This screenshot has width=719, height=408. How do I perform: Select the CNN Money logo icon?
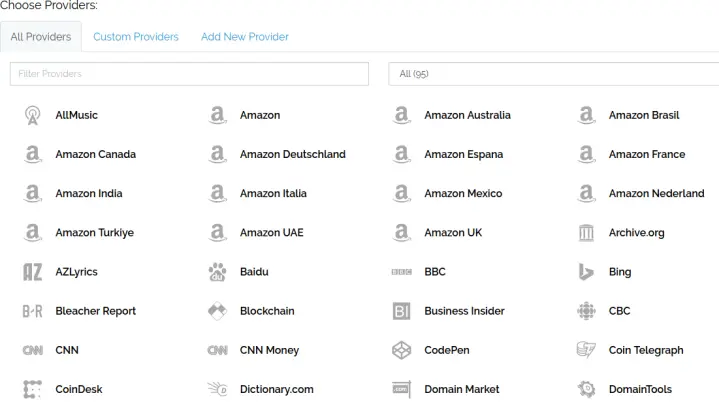click(x=217, y=350)
